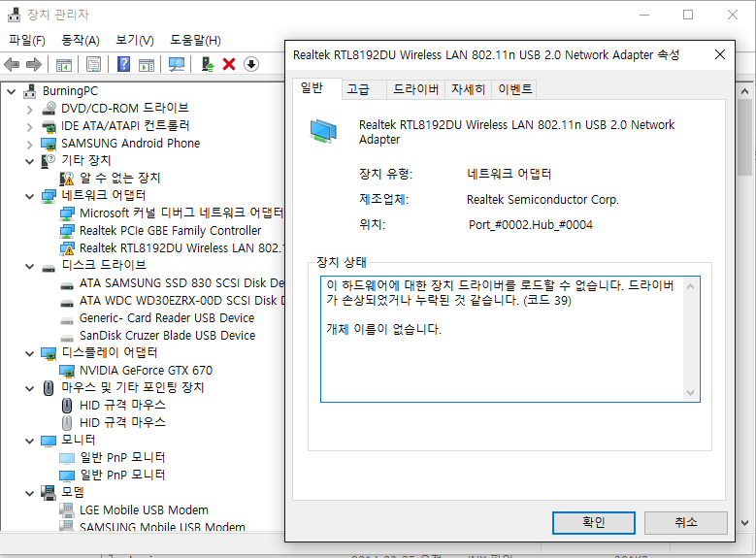This screenshot has width=756, height=558.
Task: Open the Properties sheet toolbar icon
Action: point(93,64)
